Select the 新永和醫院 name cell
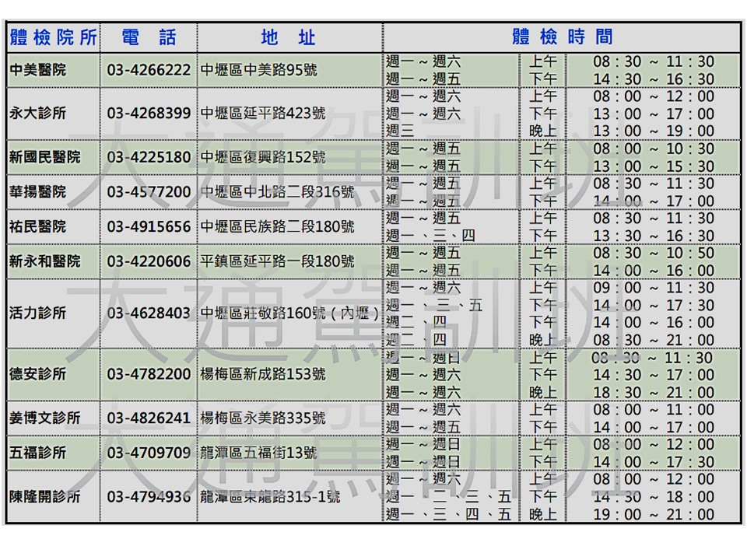This screenshot has height=560, width=747. pos(44,261)
